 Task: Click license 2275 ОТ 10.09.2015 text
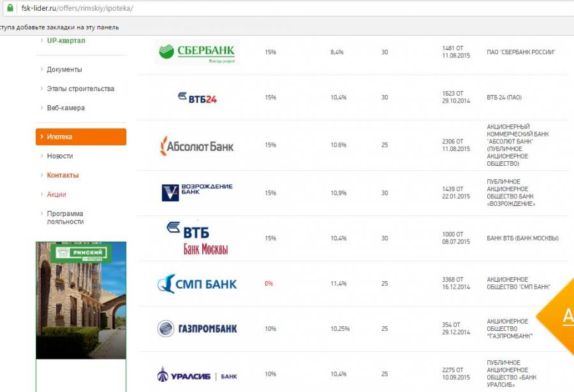(456, 374)
